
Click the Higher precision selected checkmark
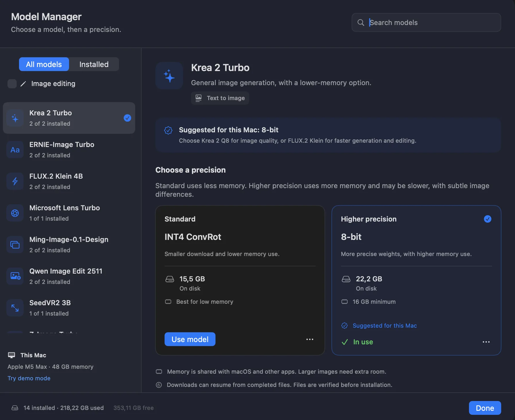(x=488, y=219)
